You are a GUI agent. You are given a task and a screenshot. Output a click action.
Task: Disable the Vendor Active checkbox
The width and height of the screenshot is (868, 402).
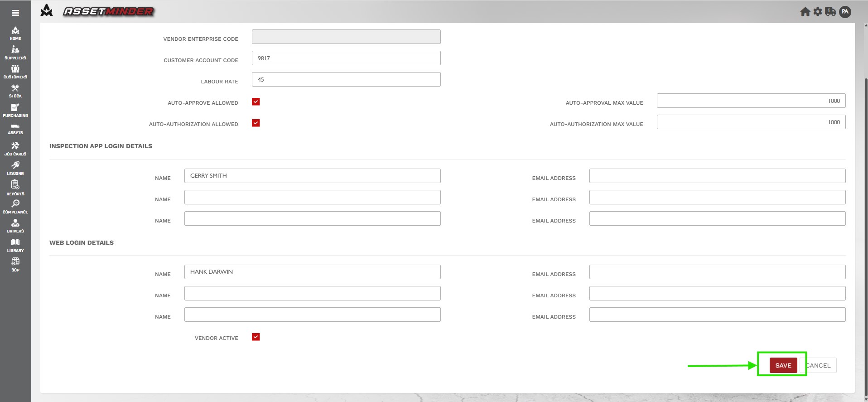(x=256, y=337)
